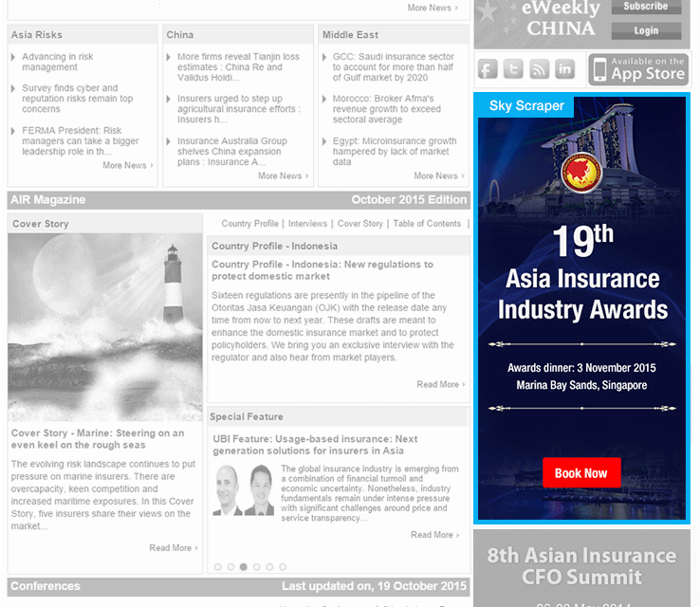Click the 8th Asian Insurance CFO Summit banner
The image size is (700, 607).
tap(581, 568)
